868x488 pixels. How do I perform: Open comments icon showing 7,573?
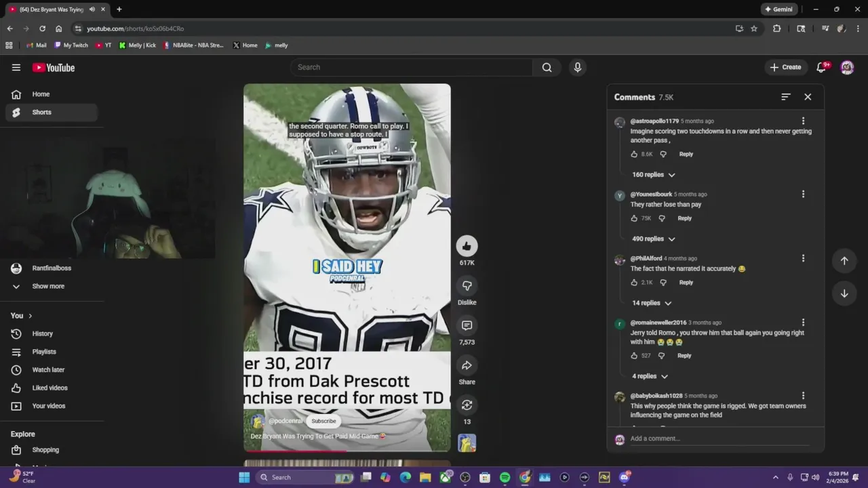467,325
